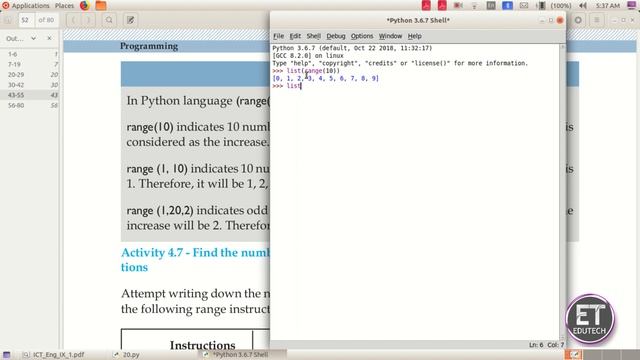The image size is (640, 360).
Task: Toggle the PDF viewer side pane button
Action: point(8,20)
